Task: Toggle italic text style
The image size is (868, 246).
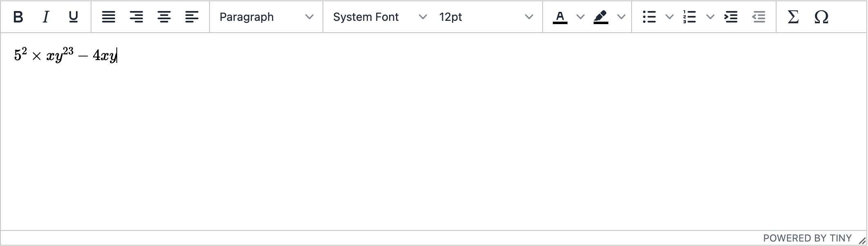Action: pos(46,17)
